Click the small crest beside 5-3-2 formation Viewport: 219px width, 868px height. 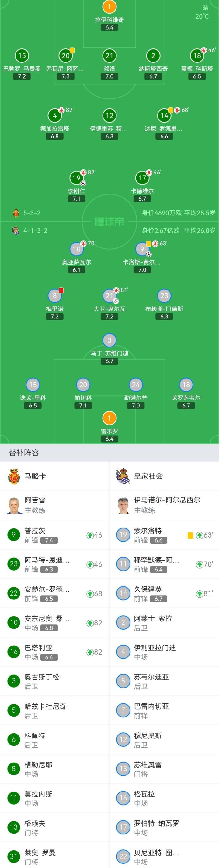pos(16,213)
